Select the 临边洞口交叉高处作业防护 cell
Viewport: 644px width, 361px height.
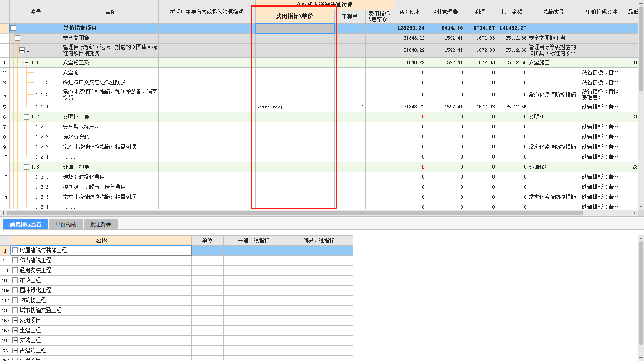coord(110,82)
